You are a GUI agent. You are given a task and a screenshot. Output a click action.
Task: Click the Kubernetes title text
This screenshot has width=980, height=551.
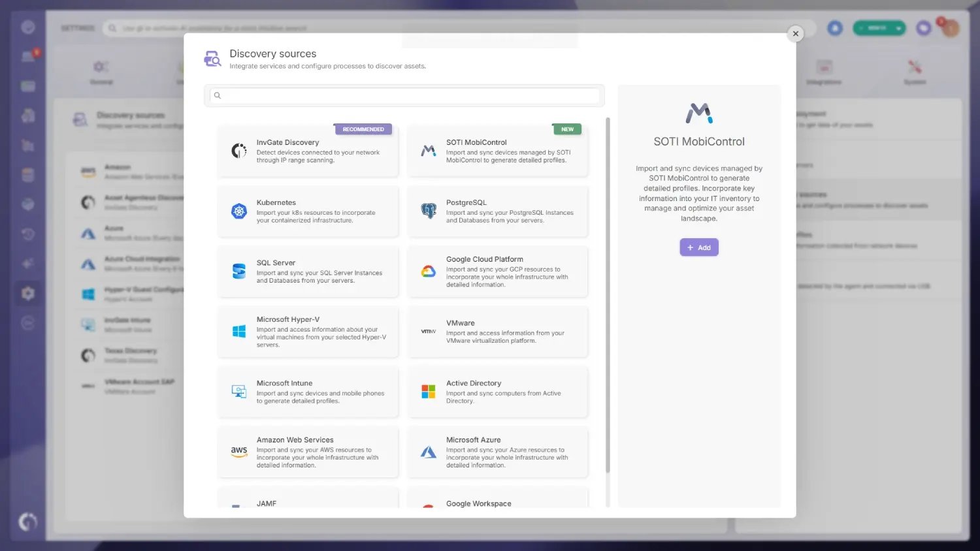[276, 202]
